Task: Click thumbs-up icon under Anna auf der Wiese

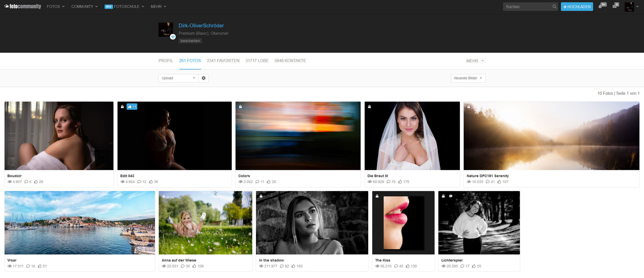Action: click(194, 266)
